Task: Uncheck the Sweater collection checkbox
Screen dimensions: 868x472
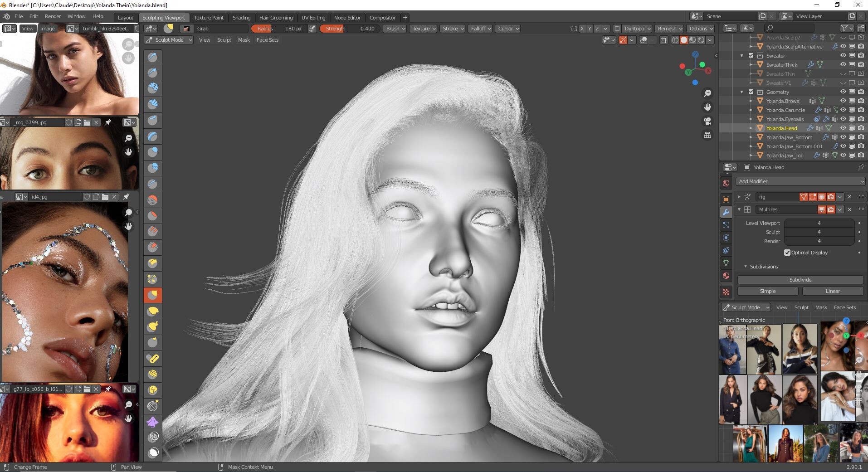Action: [x=751, y=56]
